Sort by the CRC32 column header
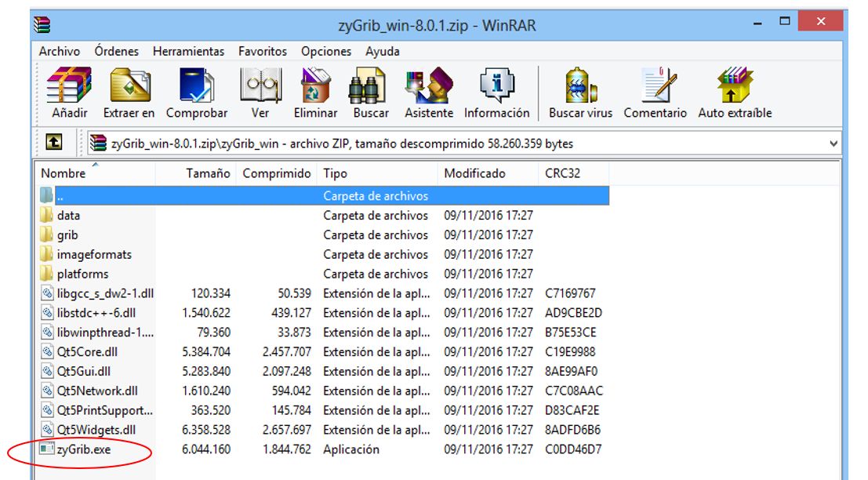This screenshot has width=868, height=480. 573,173
